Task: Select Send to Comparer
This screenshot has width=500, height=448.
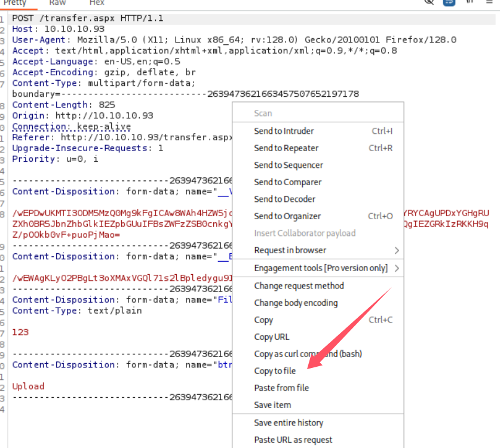Action: click(x=288, y=182)
